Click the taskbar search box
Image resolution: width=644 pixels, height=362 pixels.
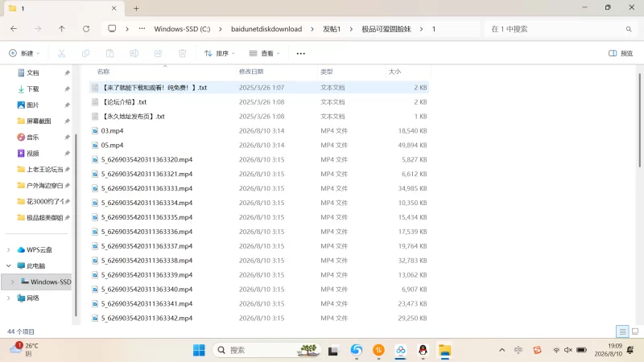tap(267, 350)
